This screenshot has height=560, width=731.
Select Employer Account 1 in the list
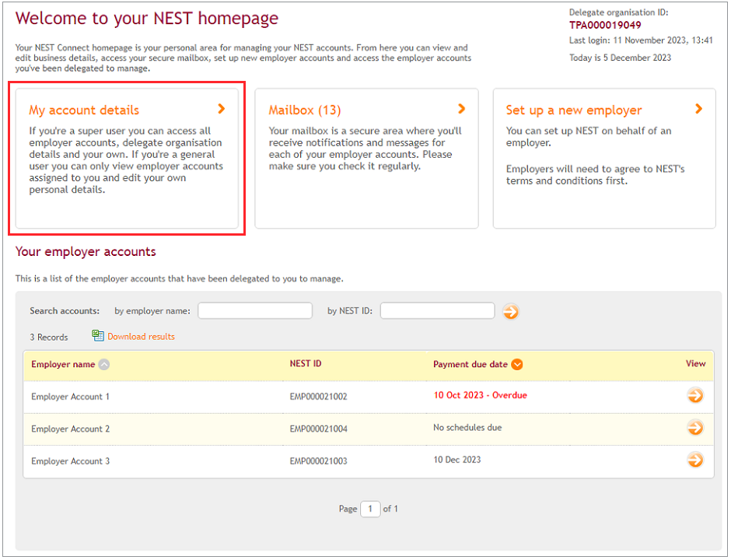click(70, 395)
